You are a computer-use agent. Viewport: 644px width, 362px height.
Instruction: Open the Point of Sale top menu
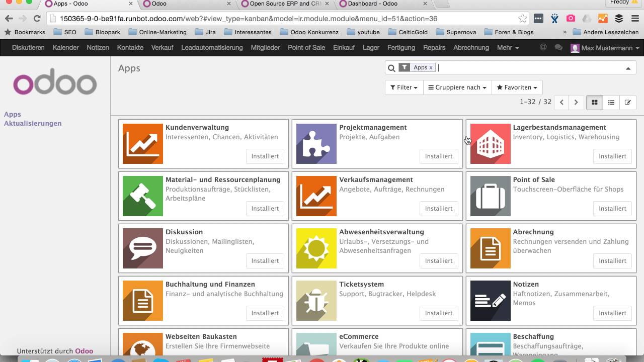(306, 47)
